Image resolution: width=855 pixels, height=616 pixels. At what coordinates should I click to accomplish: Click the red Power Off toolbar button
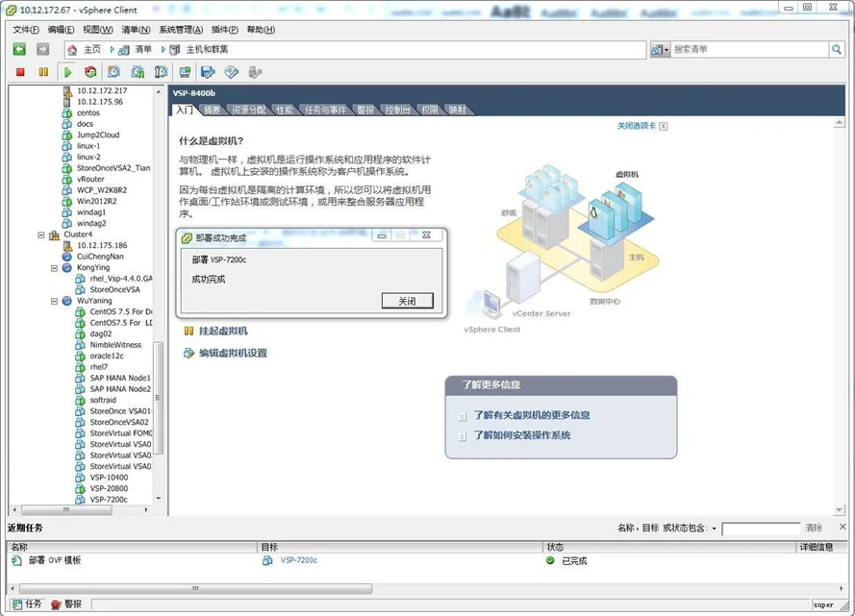coord(21,72)
